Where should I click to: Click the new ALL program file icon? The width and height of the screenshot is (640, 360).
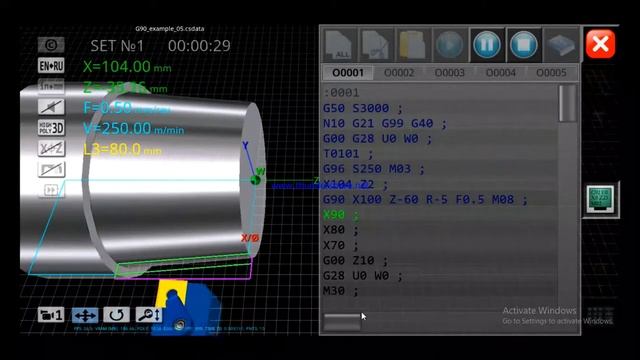point(339,45)
